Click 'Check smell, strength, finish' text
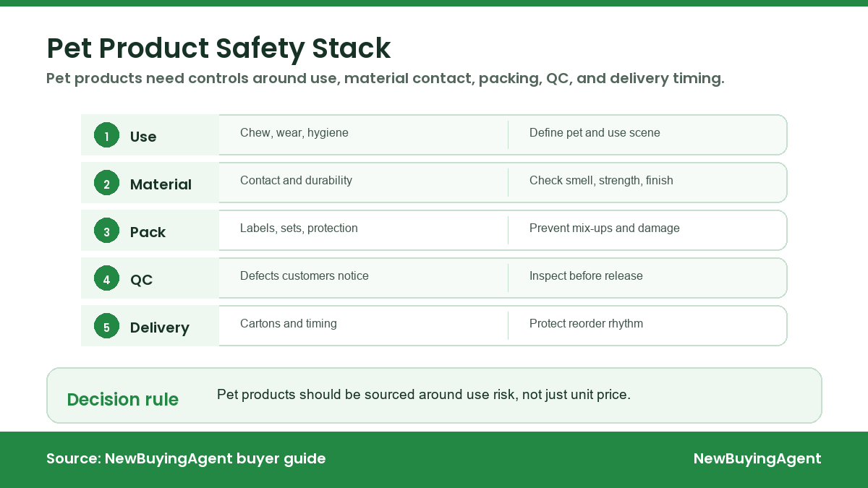 pos(601,181)
